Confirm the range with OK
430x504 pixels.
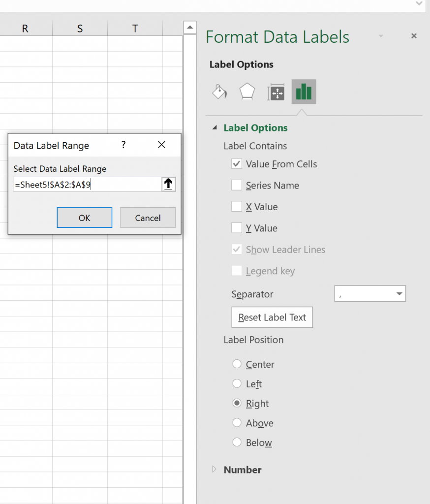click(84, 218)
